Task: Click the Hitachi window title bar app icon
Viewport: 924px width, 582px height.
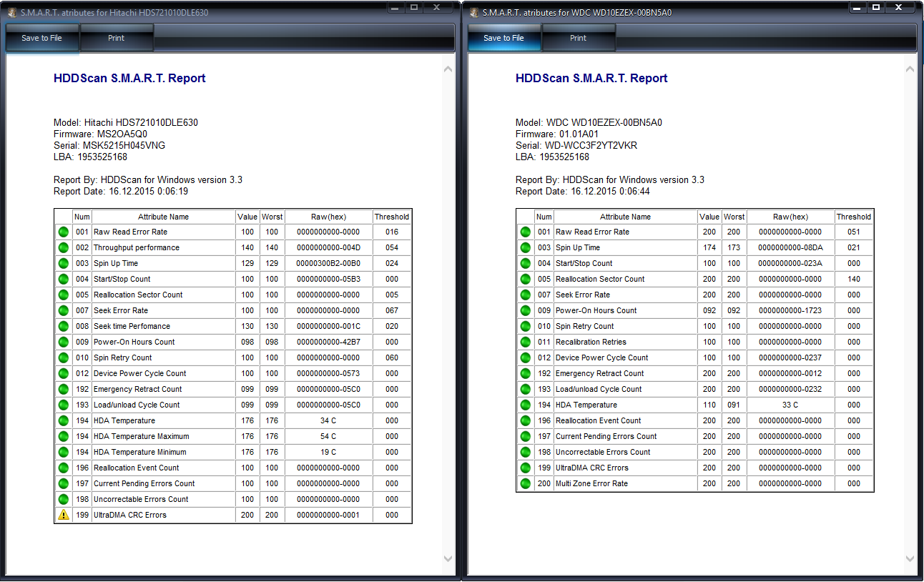Action: [x=12, y=12]
